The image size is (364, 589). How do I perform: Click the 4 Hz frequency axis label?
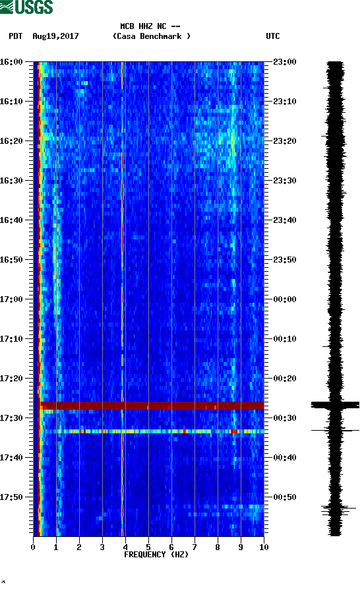pyautogui.click(x=125, y=547)
